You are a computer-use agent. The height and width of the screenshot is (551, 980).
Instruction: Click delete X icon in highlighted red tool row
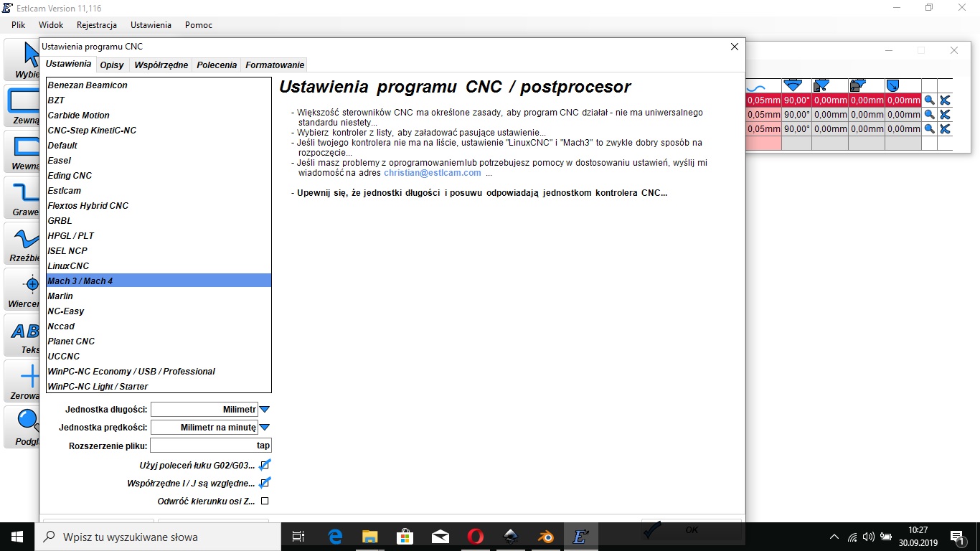[x=945, y=100]
